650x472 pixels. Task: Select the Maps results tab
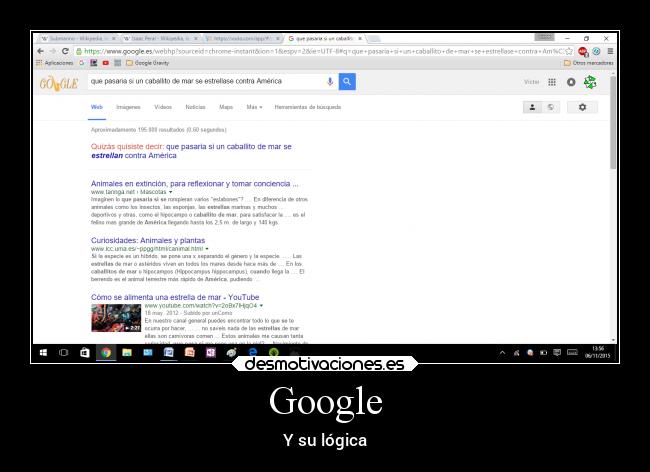[x=226, y=107]
